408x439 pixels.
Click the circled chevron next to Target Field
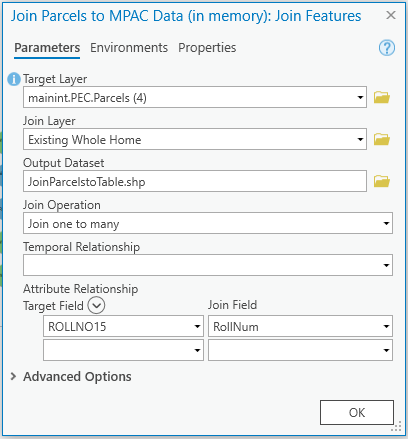[x=96, y=305]
